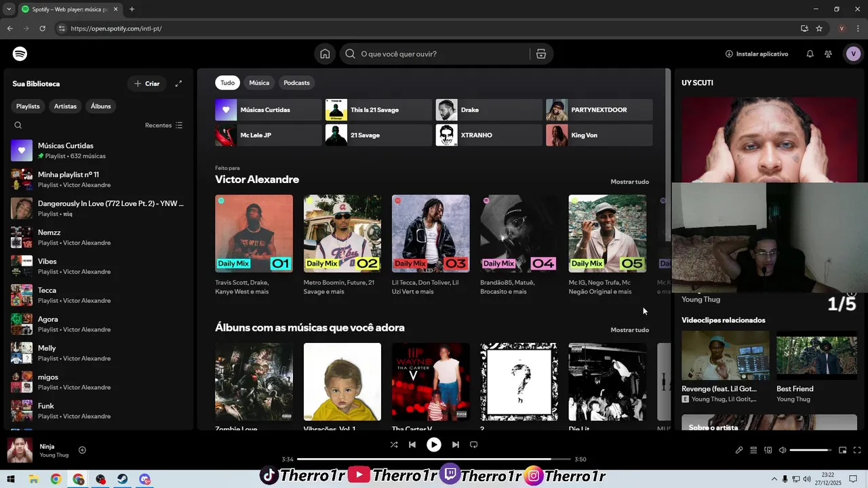Open the miniplayer icon
This screenshot has width=868, height=488.
pos(843,450)
